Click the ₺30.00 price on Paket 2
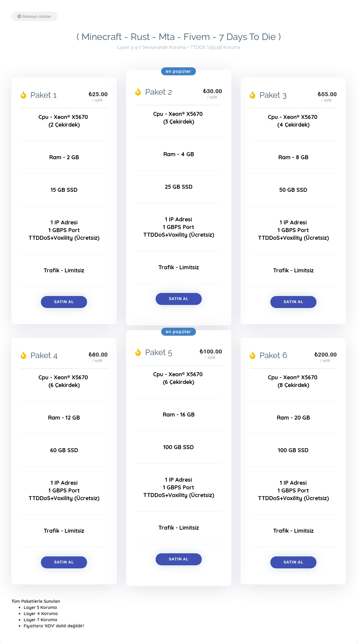The image size is (358, 644). click(212, 91)
